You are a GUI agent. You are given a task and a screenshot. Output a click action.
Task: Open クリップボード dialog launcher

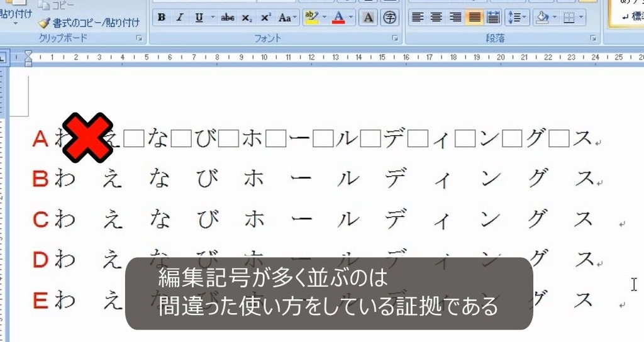pyautogui.click(x=139, y=38)
